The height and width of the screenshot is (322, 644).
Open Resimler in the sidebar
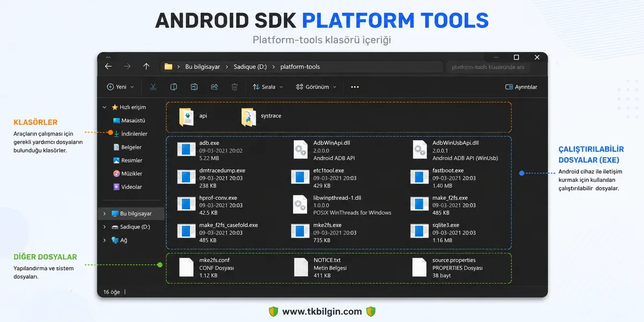(128, 160)
